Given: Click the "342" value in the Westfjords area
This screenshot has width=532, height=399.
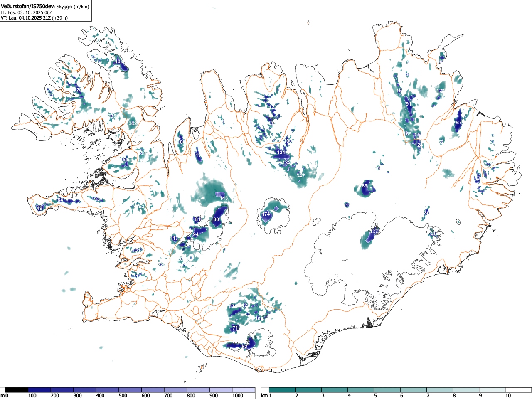Looking at the screenshot, I should click(132, 123).
